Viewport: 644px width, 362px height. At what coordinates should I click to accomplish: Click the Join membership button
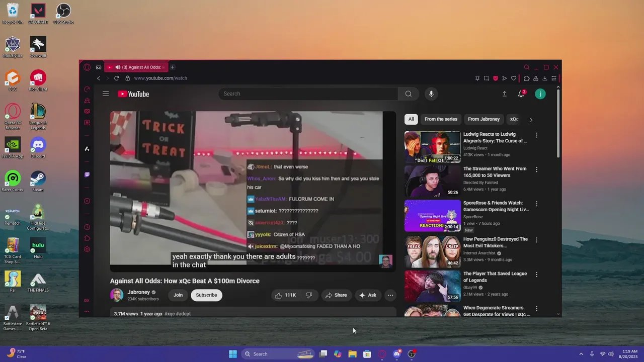click(178, 295)
